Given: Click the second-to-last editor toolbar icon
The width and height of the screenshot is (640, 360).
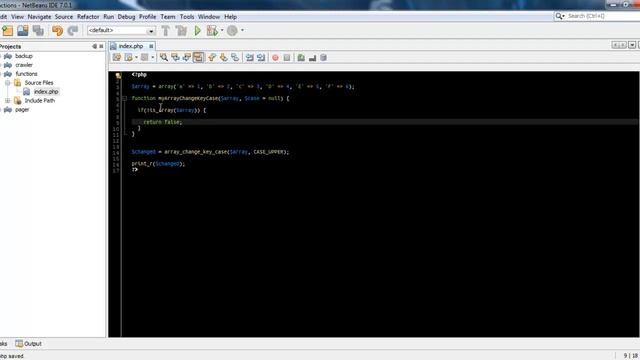Looking at the screenshot, I should [312, 58].
